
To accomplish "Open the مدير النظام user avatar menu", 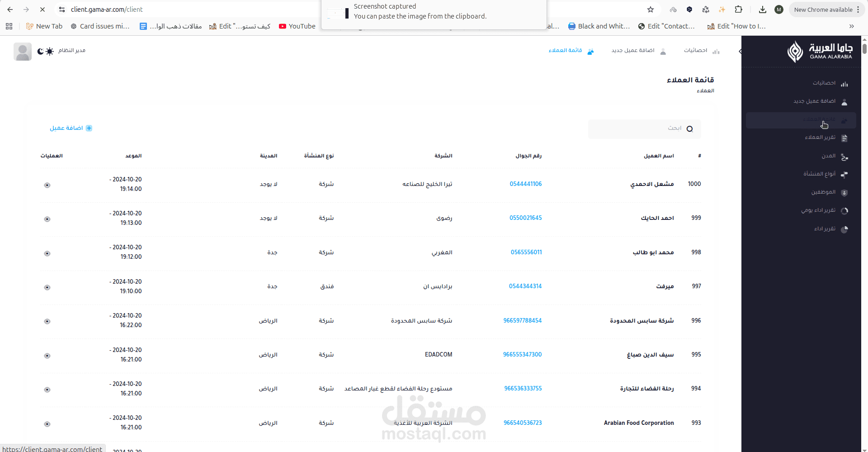I will [23, 52].
